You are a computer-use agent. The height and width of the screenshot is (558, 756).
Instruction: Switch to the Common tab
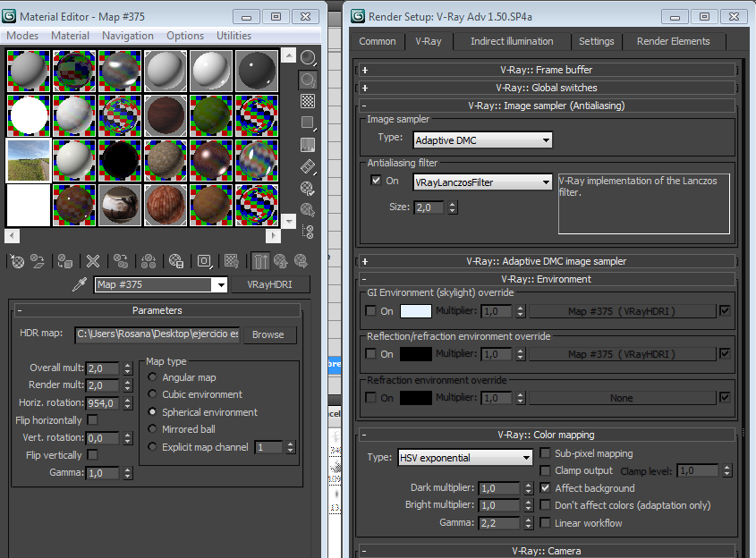(377, 41)
